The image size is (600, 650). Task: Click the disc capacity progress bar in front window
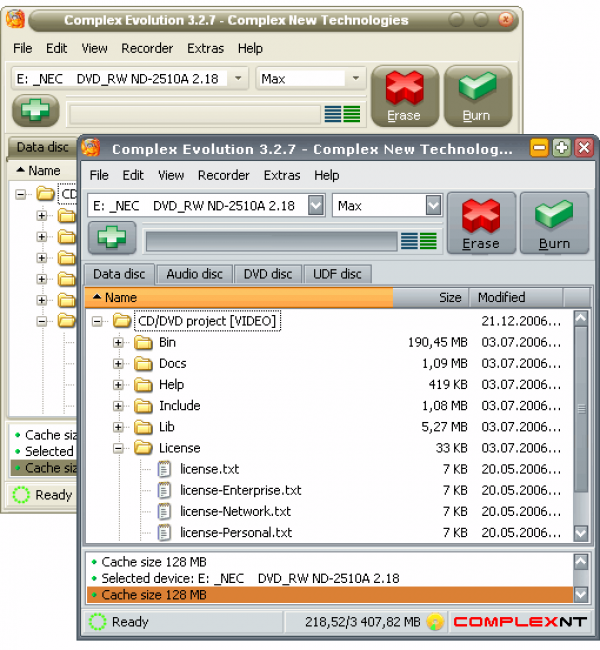[x=271, y=241]
